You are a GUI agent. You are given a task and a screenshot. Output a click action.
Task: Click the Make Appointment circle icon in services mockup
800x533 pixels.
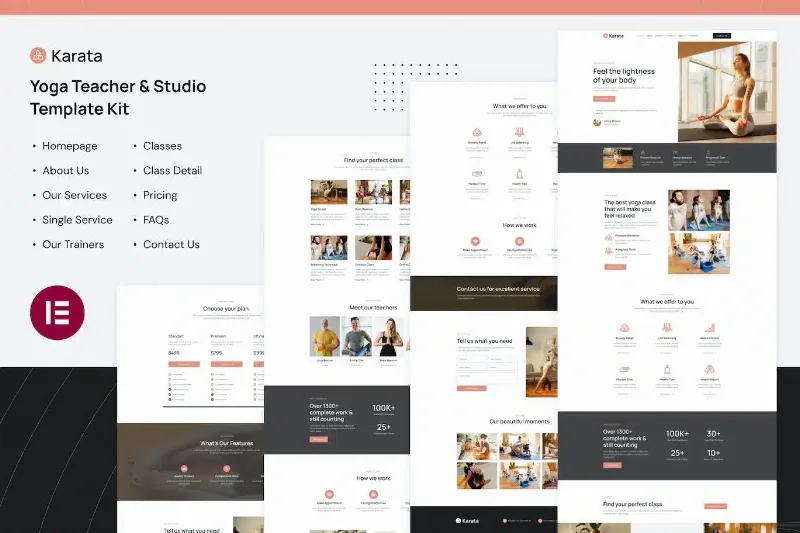pyautogui.click(x=475, y=241)
